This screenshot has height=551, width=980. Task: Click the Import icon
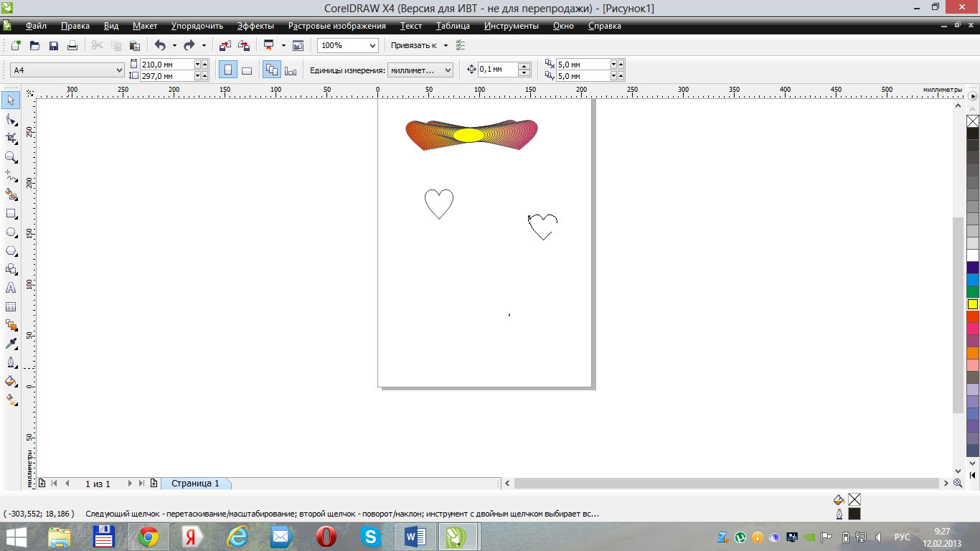[x=225, y=45]
